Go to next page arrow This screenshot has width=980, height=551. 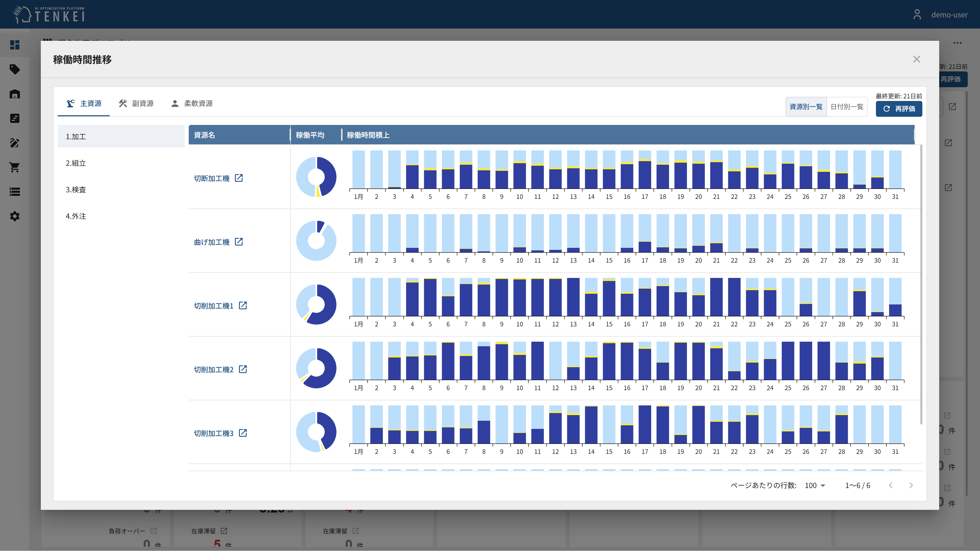point(911,485)
